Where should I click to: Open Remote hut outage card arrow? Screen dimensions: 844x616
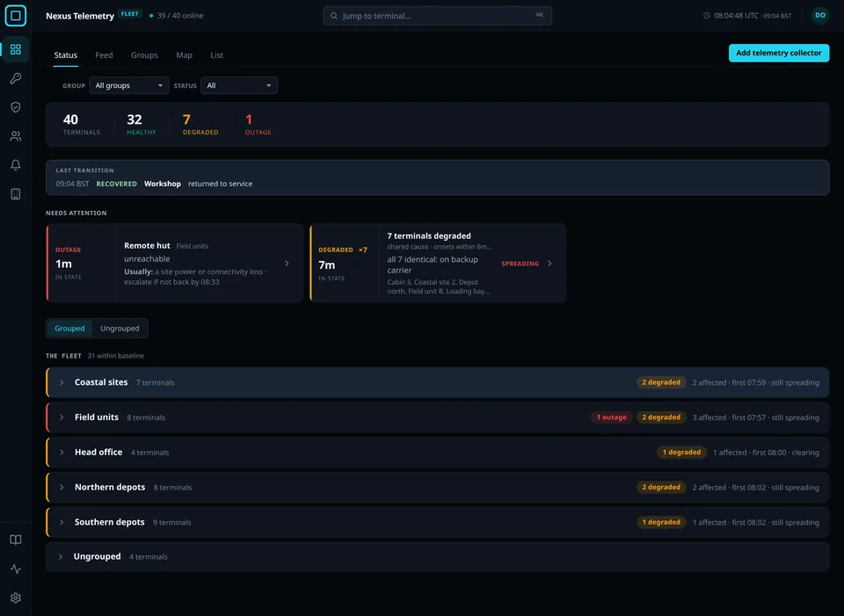(287, 264)
